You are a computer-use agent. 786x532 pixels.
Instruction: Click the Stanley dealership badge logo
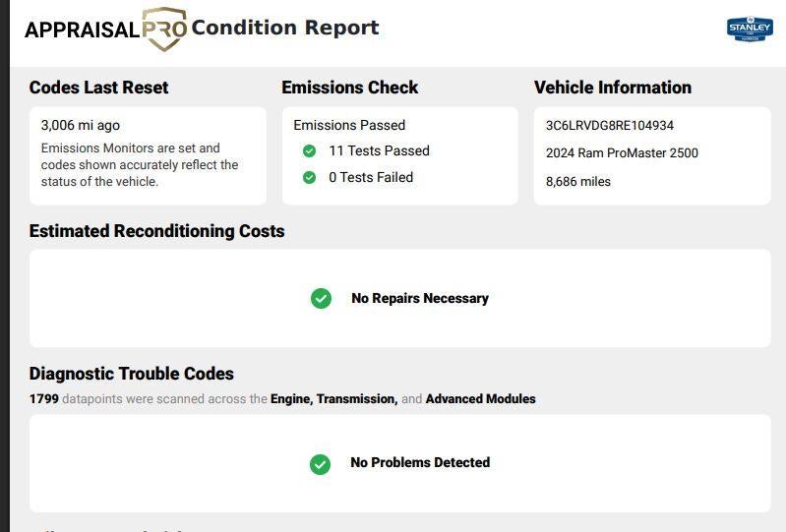[x=750, y=29]
